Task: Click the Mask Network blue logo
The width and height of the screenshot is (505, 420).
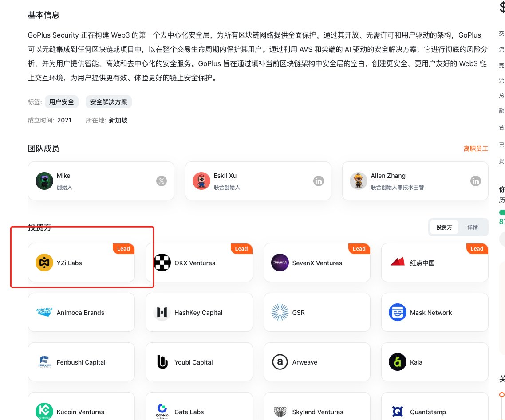Action: tap(398, 312)
